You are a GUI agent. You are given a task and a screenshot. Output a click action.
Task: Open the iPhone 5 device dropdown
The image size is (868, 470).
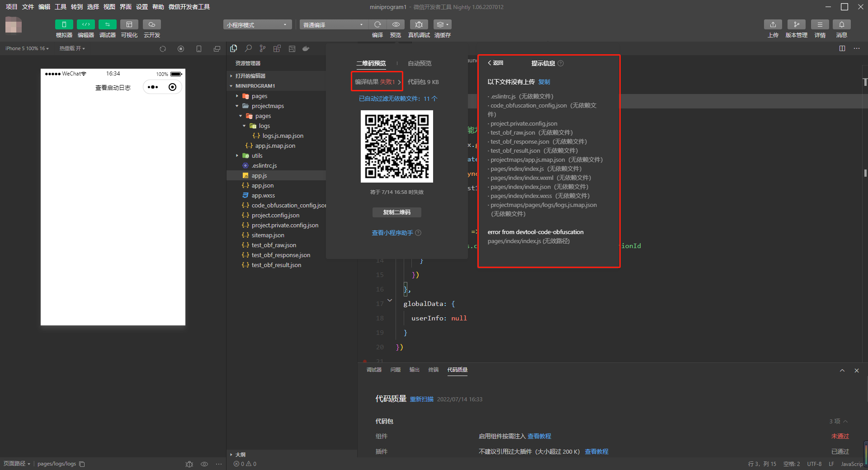pos(27,48)
